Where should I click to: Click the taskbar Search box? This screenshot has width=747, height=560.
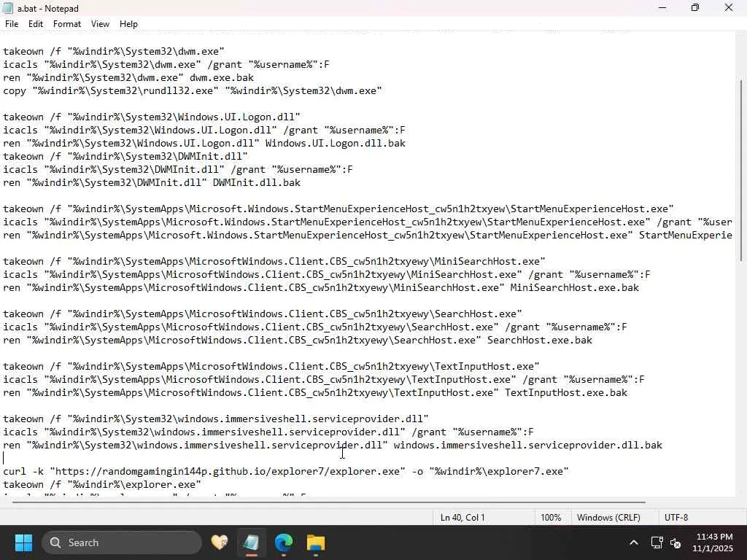(x=122, y=542)
